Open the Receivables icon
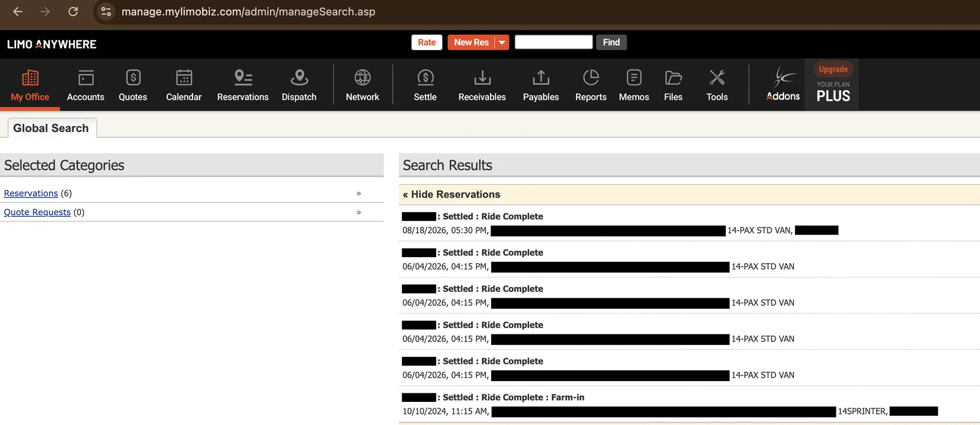Screen dimensions: 980x425 (x=483, y=78)
